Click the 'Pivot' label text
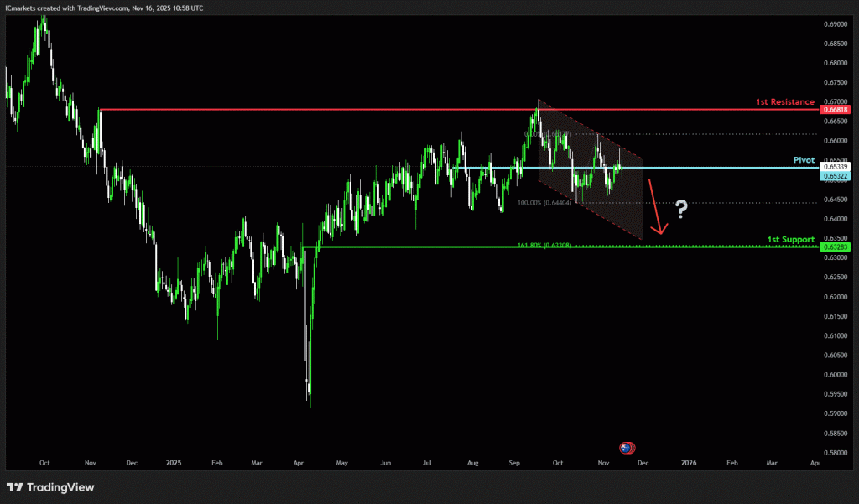The width and height of the screenshot is (859, 504). point(804,159)
